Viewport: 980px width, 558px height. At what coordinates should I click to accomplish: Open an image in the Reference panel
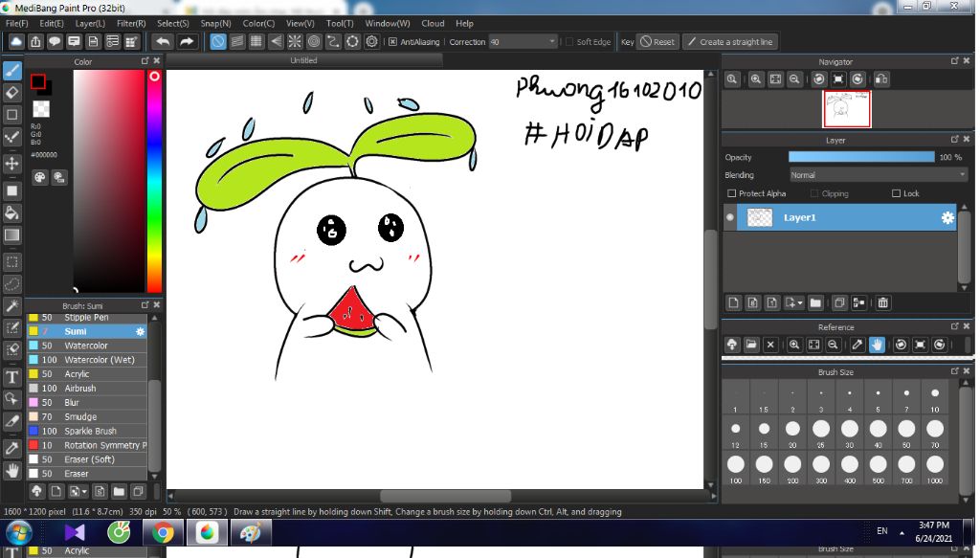751,345
